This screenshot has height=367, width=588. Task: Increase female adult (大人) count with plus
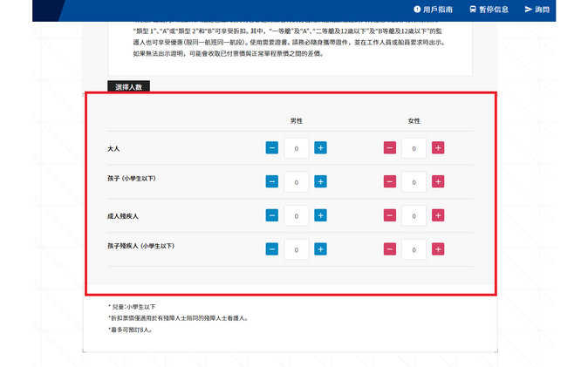click(x=437, y=148)
